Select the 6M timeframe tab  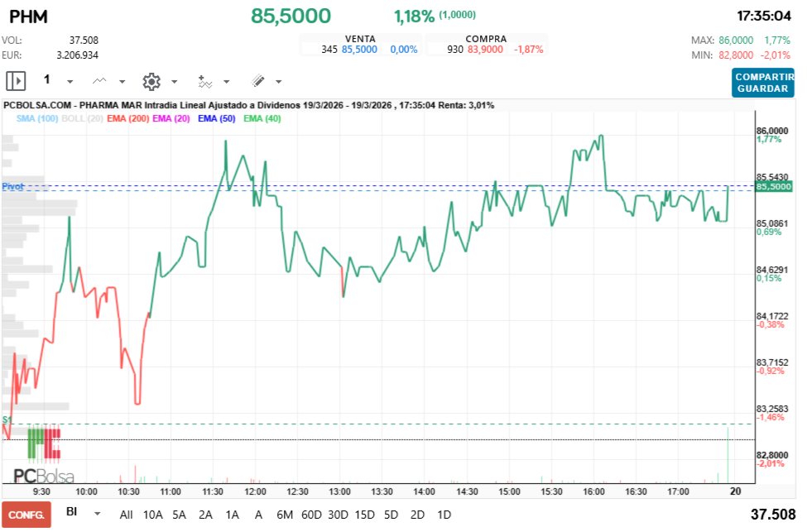click(x=285, y=514)
